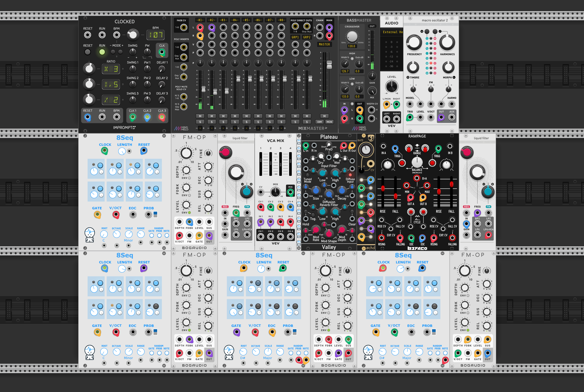Click the unlit RESET button on Clocked
Viewport: 584px width, 392px height.
88,52
